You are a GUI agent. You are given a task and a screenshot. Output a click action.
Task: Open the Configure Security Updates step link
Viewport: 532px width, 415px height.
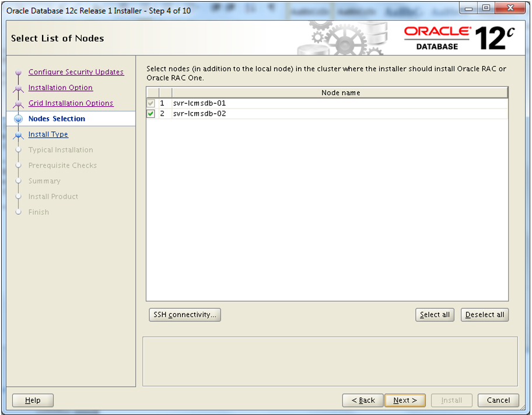(76, 72)
